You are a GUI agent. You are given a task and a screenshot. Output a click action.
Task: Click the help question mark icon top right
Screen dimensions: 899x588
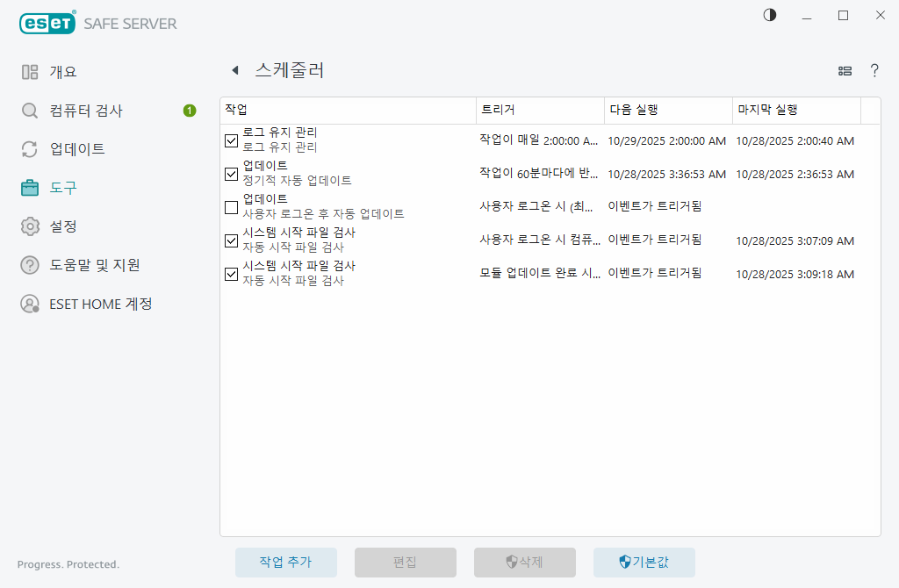(874, 70)
